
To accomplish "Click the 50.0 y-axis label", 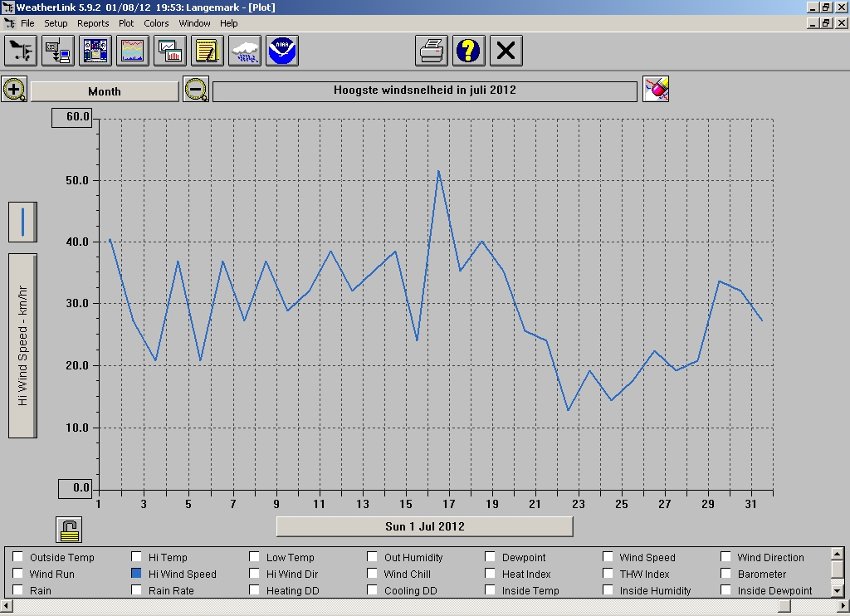I will tap(77, 181).
